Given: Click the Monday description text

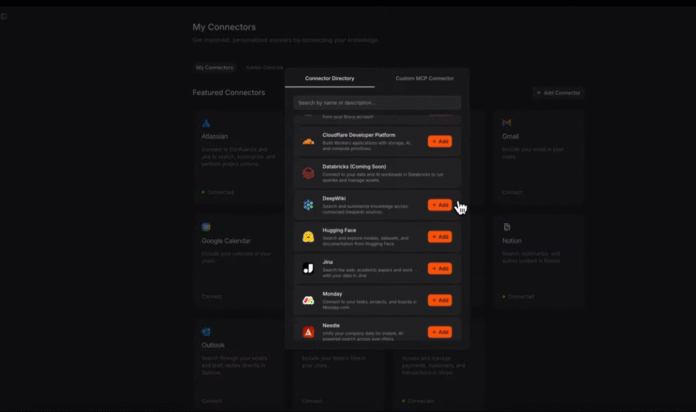Looking at the screenshot, I should tap(369, 305).
